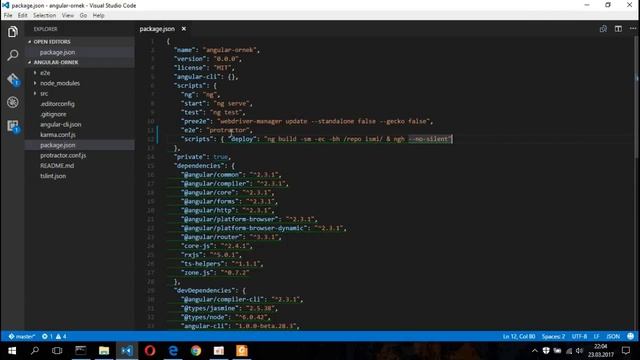This screenshot has width=640, height=360.
Task: Open Microsoft Edge from the taskbar
Action: [173, 351]
